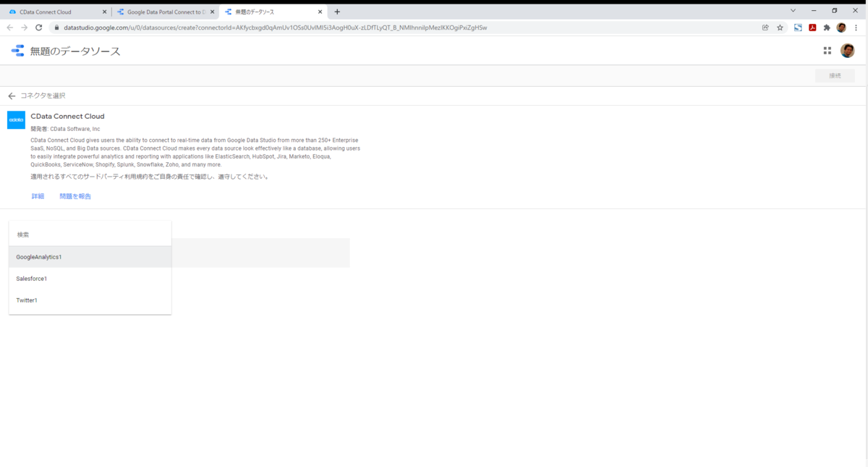Click the CData Connect Cloud heading
This screenshot has width=868, height=467.
(x=67, y=116)
